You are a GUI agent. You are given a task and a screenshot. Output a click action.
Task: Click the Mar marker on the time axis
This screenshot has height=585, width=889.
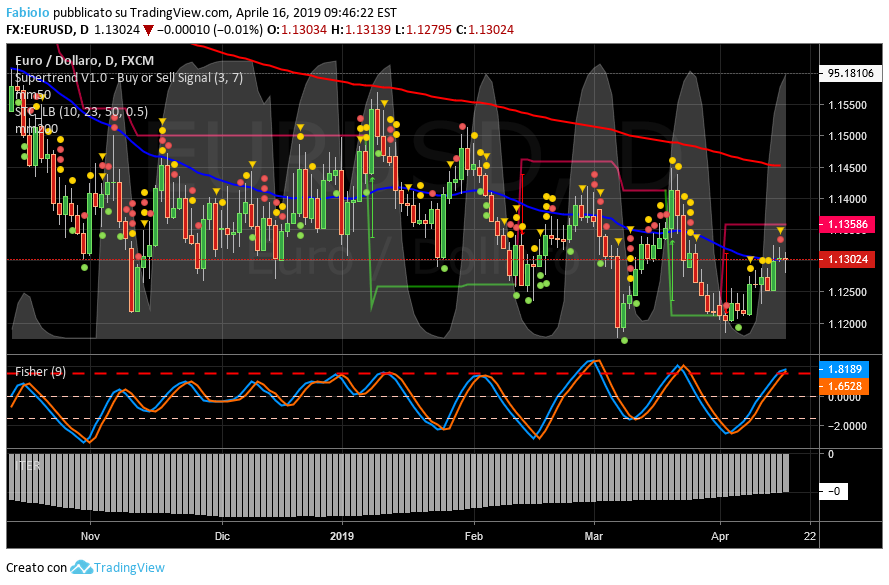click(x=595, y=535)
